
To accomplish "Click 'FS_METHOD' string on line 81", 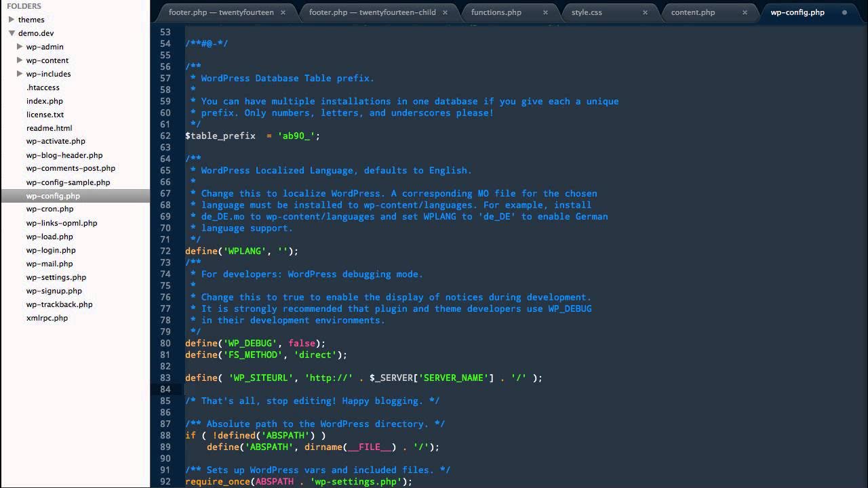I will pyautogui.click(x=253, y=354).
